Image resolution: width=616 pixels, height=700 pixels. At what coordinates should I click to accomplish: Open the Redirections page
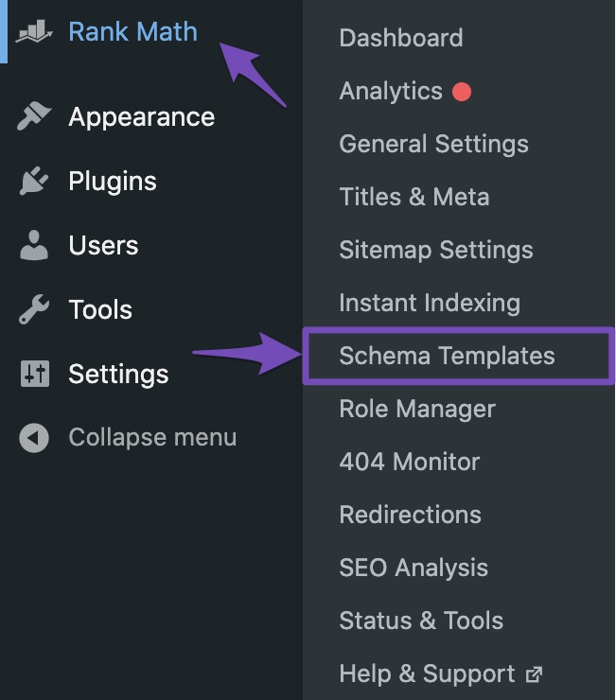tap(411, 516)
